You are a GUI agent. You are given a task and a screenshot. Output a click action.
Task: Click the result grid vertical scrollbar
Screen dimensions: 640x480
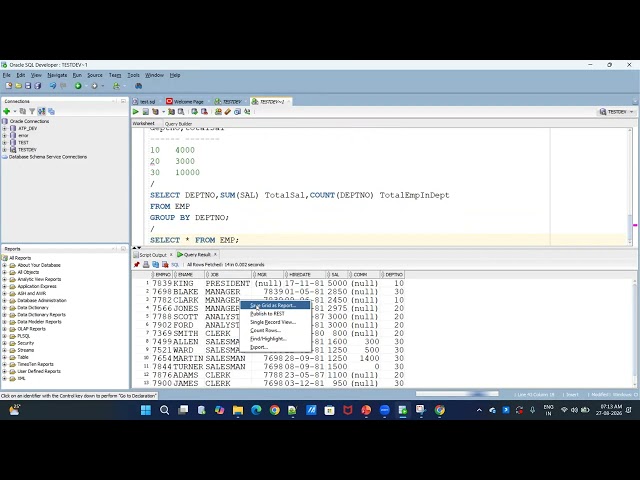tap(635, 333)
